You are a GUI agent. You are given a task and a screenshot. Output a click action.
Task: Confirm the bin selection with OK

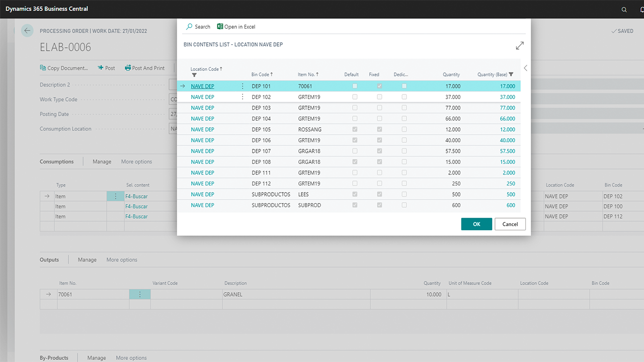tap(476, 224)
